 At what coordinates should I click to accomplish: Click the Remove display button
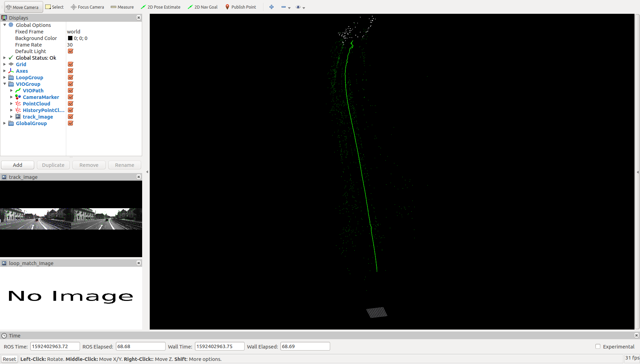coord(89,165)
